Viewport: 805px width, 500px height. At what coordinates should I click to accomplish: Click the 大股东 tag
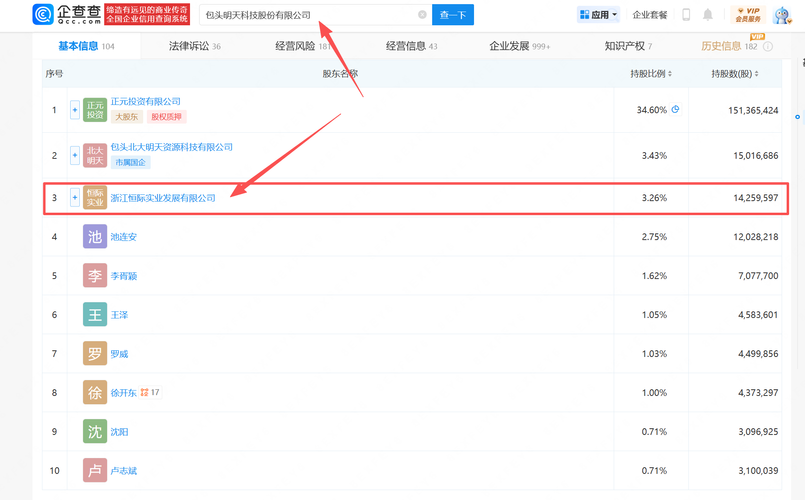point(127,117)
